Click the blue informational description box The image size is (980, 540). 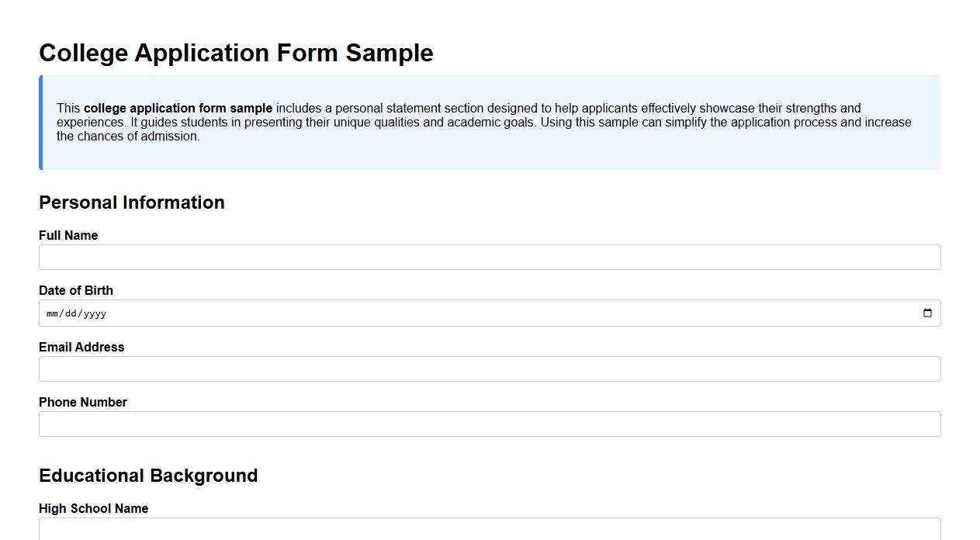pyautogui.click(x=489, y=122)
